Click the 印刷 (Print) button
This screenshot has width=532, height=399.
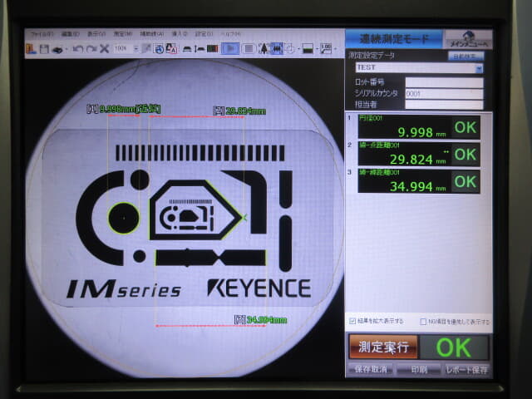(x=419, y=369)
